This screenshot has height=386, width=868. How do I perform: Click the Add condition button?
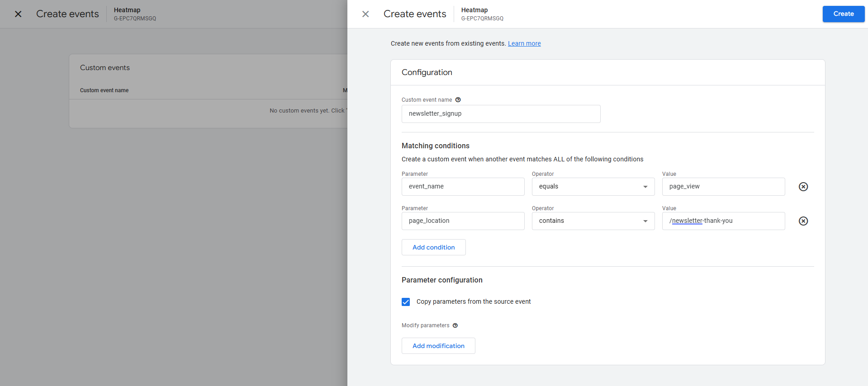(x=433, y=247)
